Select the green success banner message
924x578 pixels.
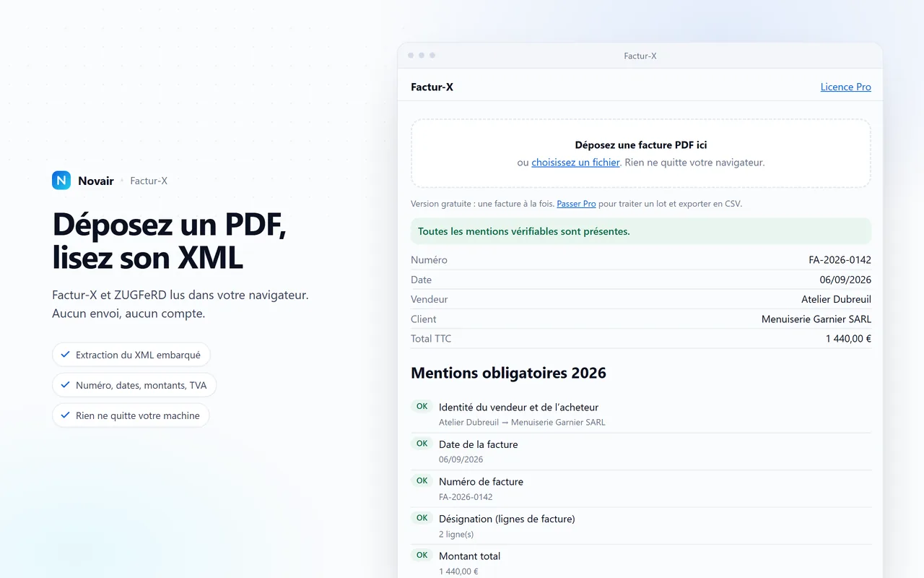(641, 231)
